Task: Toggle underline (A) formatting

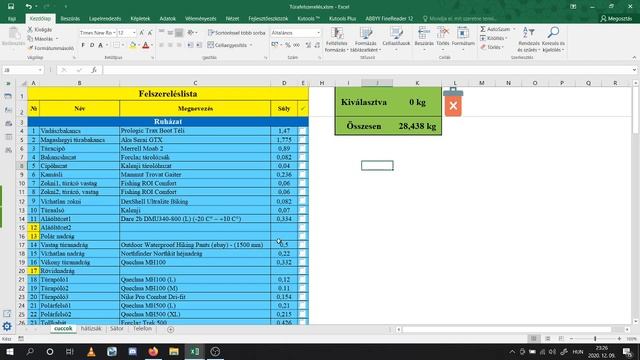Action: click(100, 45)
